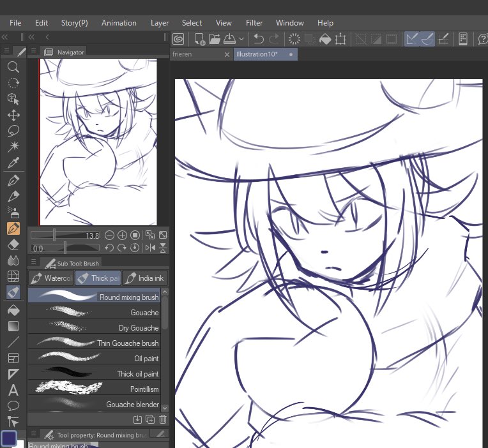Image resolution: width=488 pixels, height=448 pixels.
Task: Adjust the Navigator rotation slider
Action: coord(65,248)
